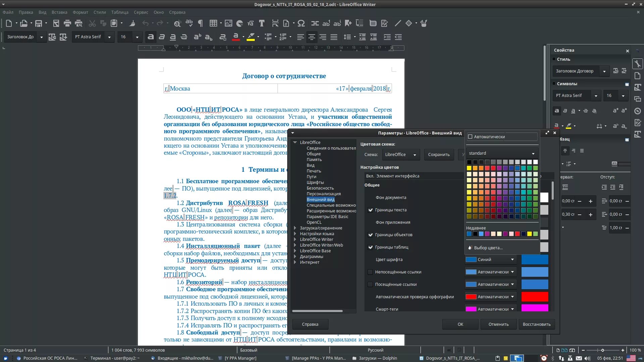Toggle Bold in the formatting toolbar
The height and width of the screenshot is (362, 644).
[x=151, y=37]
